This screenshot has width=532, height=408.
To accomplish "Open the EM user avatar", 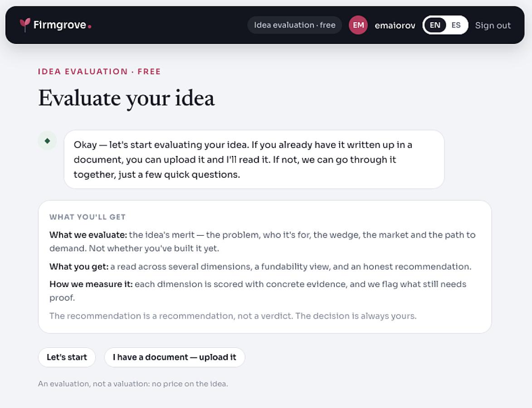I will point(358,25).
